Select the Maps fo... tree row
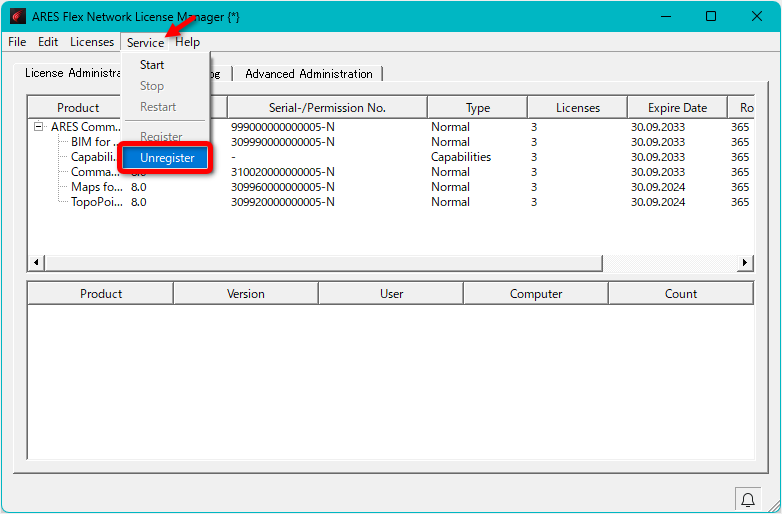Screen dimensions: 782x514 pyautogui.click(x=97, y=187)
